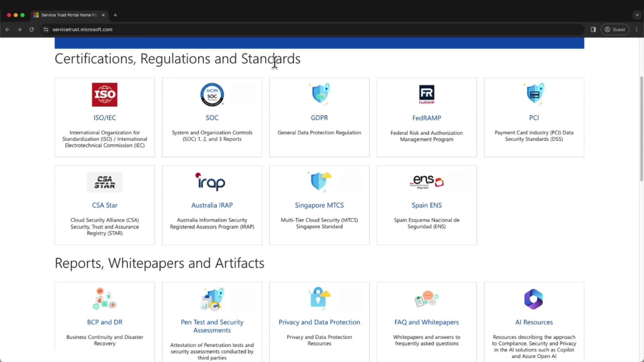Screen dimensions: 644x362
Task: Open a new browser tab
Action: pos(115,15)
